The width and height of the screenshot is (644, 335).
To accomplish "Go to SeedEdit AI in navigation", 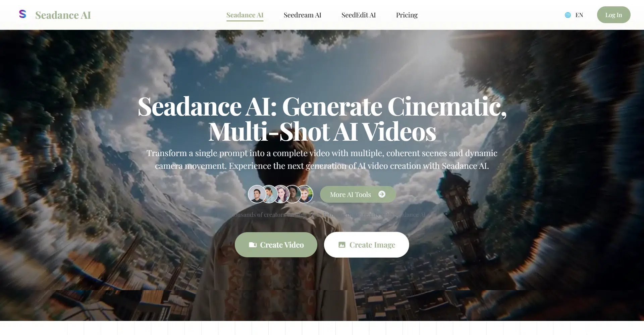I will [358, 15].
